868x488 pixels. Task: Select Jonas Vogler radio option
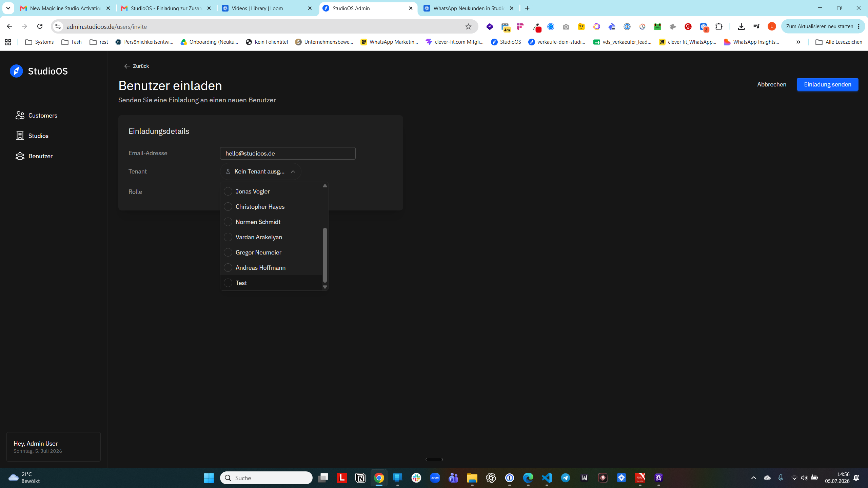tap(228, 191)
